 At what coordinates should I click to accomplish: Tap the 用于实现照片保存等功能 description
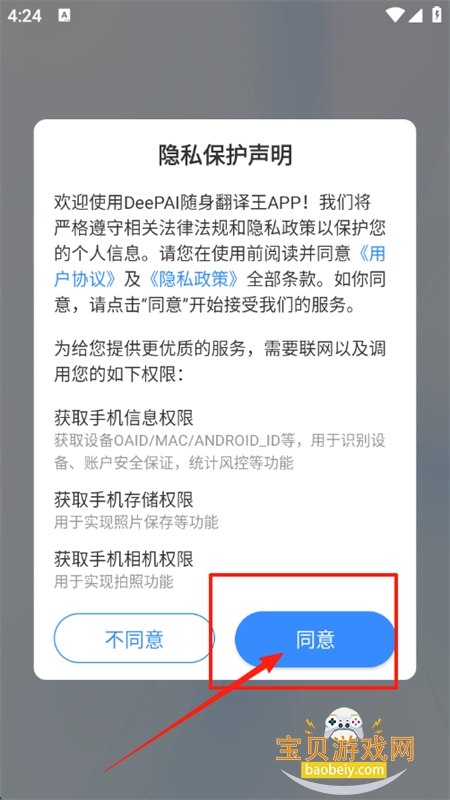(x=136, y=522)
